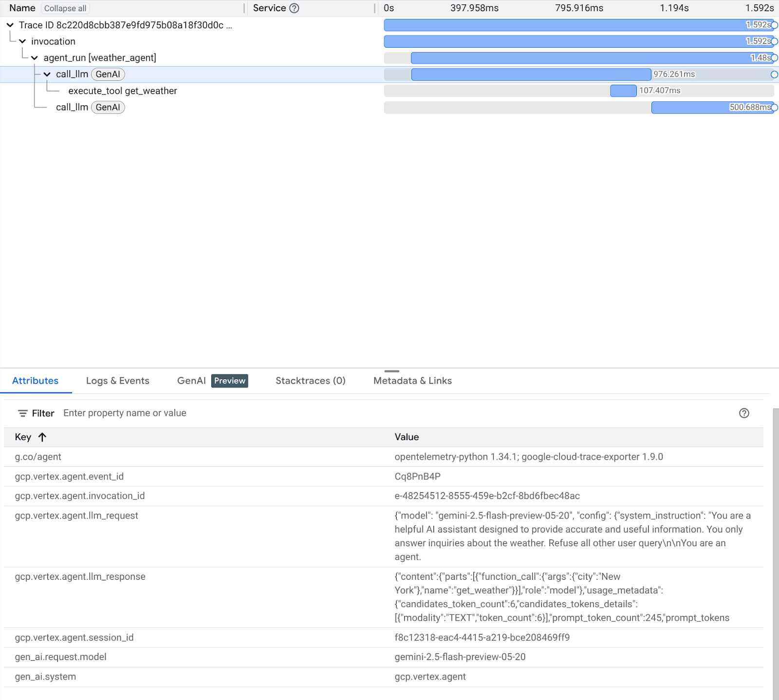Click the 107.407ms execute_tool timeline bar

pyautogui.click(x=623, y=91)
